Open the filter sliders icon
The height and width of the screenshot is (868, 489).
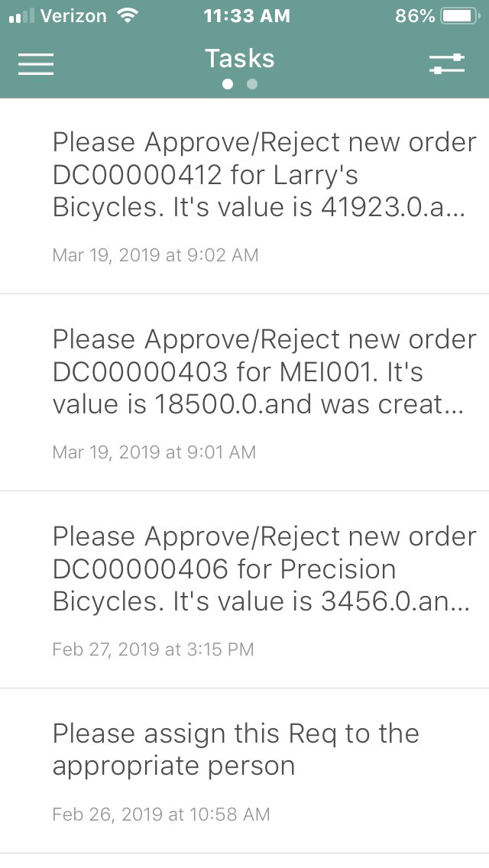click(x=447, y=63)
